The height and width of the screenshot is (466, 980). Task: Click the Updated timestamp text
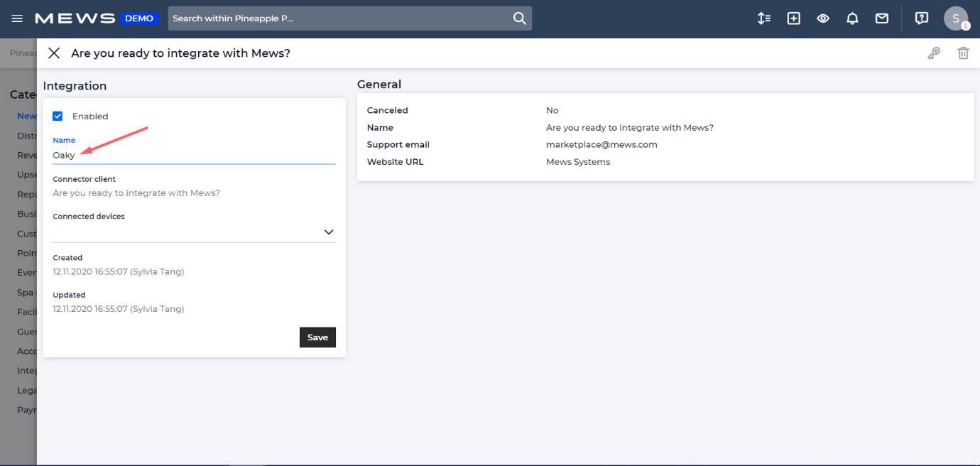coord(119,309)
